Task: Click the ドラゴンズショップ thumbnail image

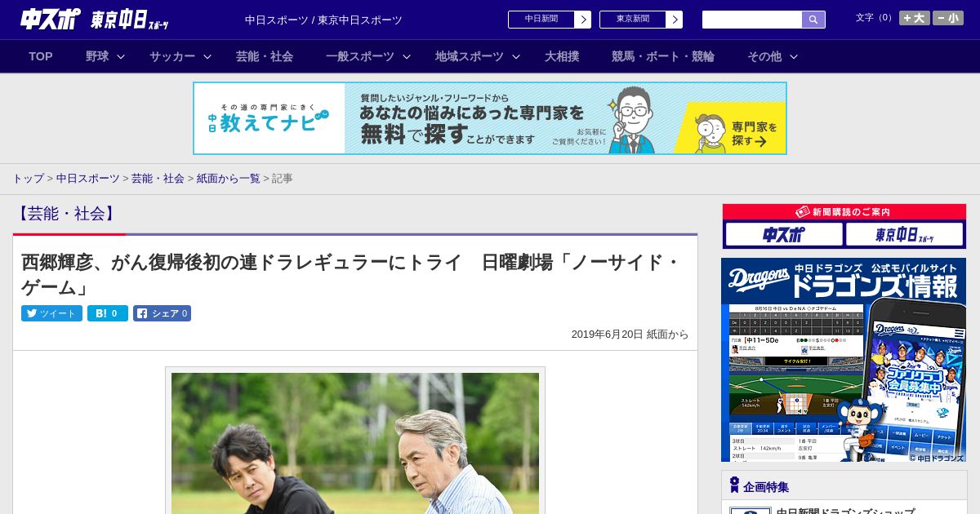Action: click(x=751, y=511)
